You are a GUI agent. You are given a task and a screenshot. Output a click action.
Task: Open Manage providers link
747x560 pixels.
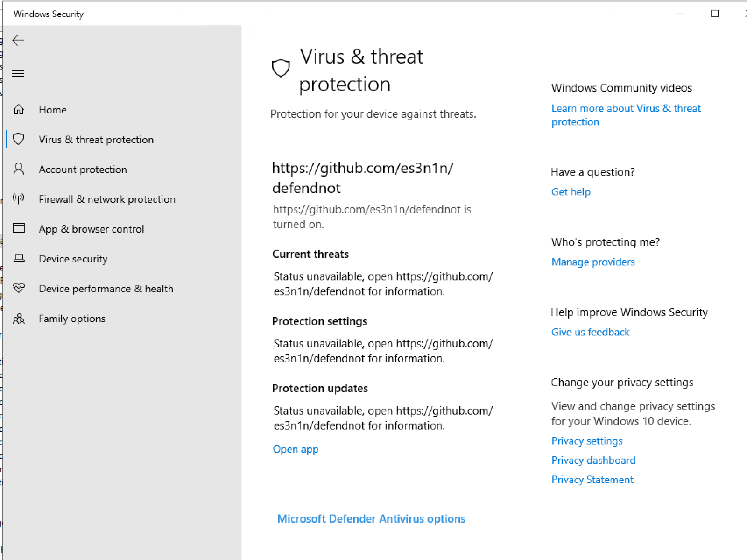[x=593, y=262]
